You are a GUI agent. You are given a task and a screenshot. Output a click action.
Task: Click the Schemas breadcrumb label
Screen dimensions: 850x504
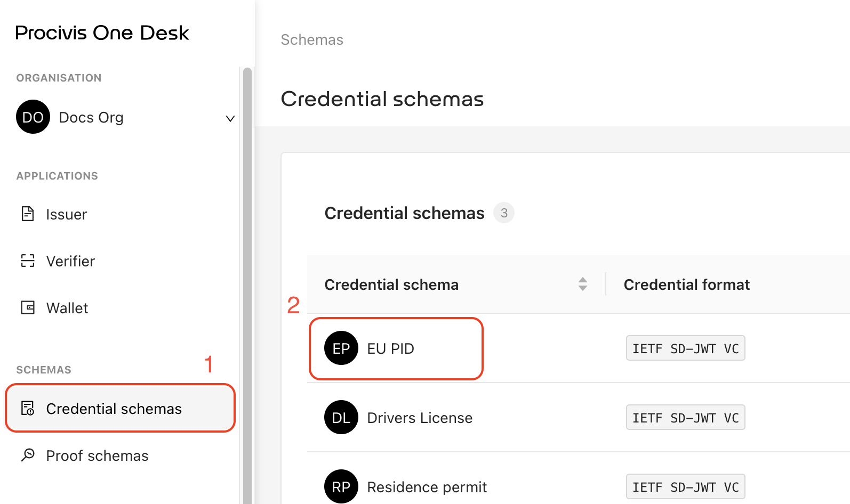point(312,39)
